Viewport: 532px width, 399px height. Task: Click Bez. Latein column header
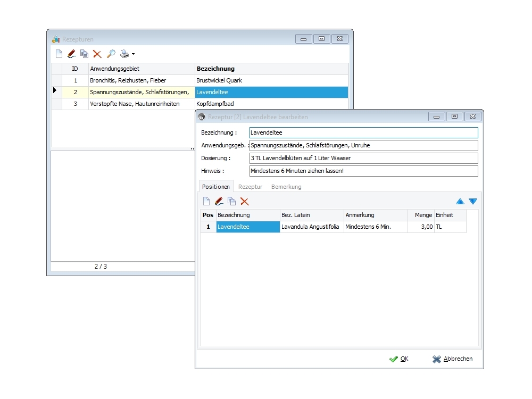[x=312, y=215]
